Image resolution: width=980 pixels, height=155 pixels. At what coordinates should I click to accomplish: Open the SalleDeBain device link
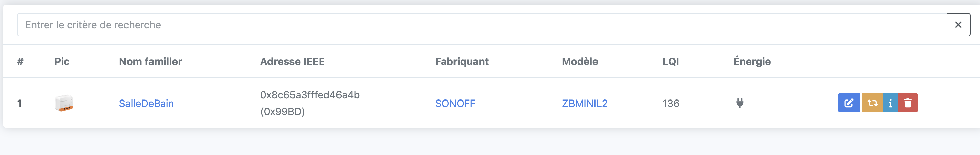tap(146, 103)
